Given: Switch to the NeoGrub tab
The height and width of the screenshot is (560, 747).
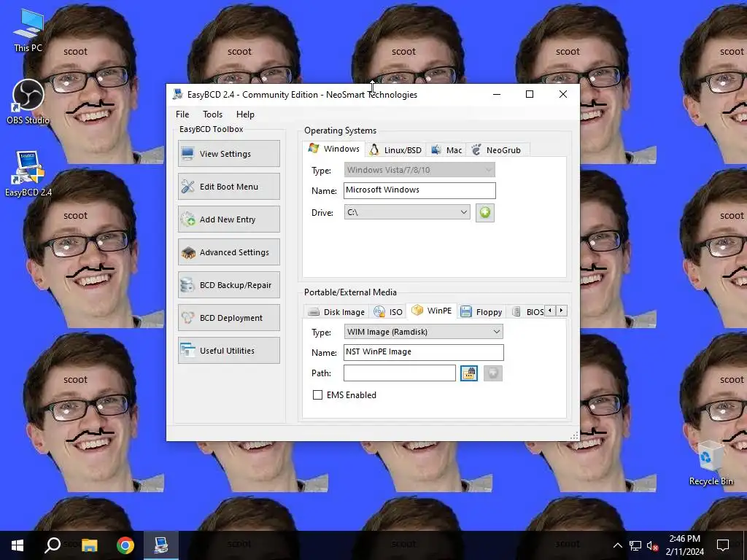Looking at the screenshot, I should [497, 150].
